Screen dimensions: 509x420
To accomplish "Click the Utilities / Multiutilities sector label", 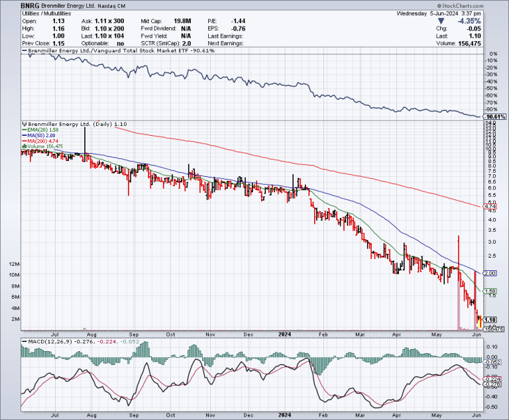I will coord(46,13).
